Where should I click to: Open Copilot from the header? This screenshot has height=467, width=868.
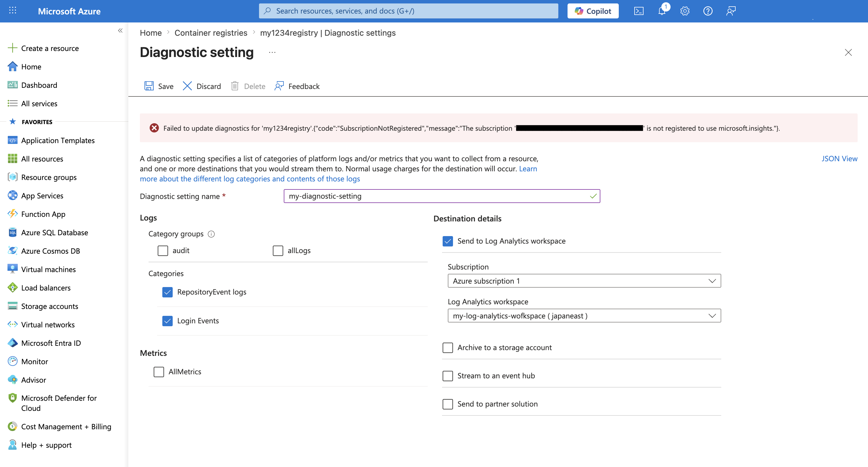click(593, 11)
